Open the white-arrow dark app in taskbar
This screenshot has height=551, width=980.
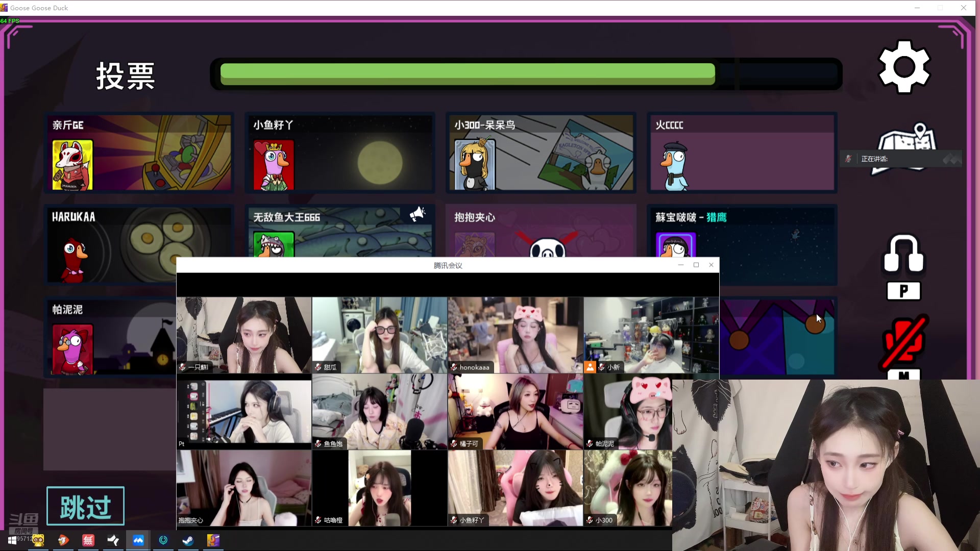pyautogui.click(x=113, y=540)
